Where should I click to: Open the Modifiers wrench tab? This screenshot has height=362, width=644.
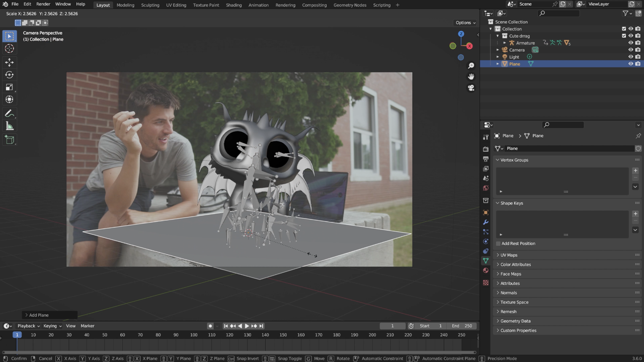click(x=486, y=222)
